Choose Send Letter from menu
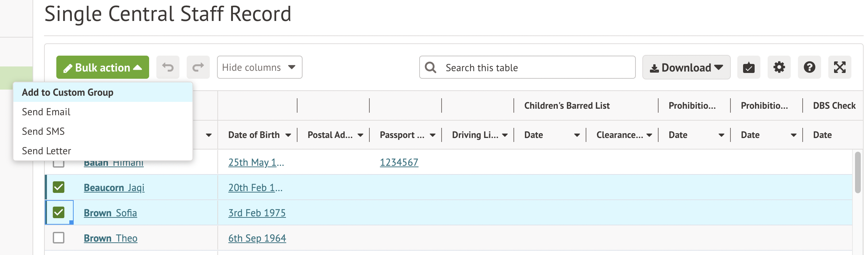The image size is (868, 255). [x=103, y=151]
